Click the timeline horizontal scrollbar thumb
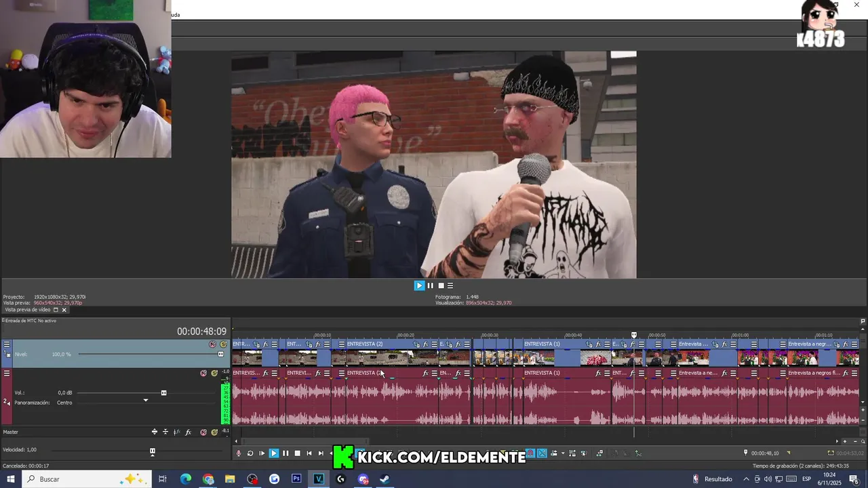868x488 pixels. click(305, 441)
